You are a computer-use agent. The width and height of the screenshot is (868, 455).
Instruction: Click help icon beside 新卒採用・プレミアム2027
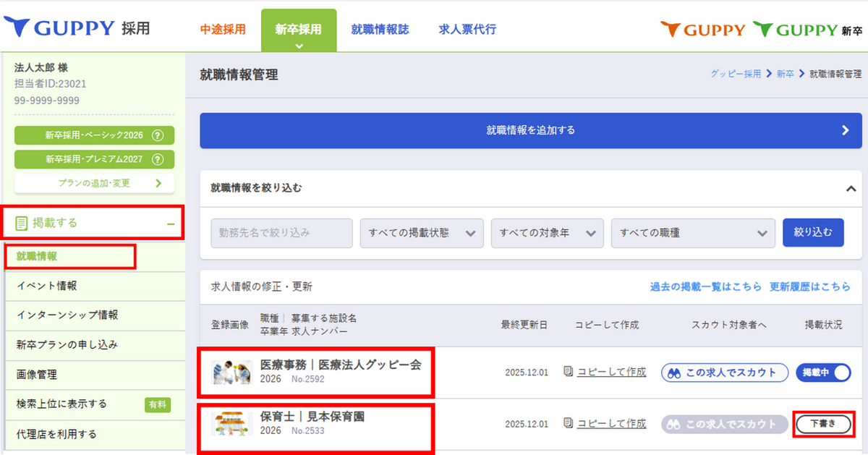point(158,159)
